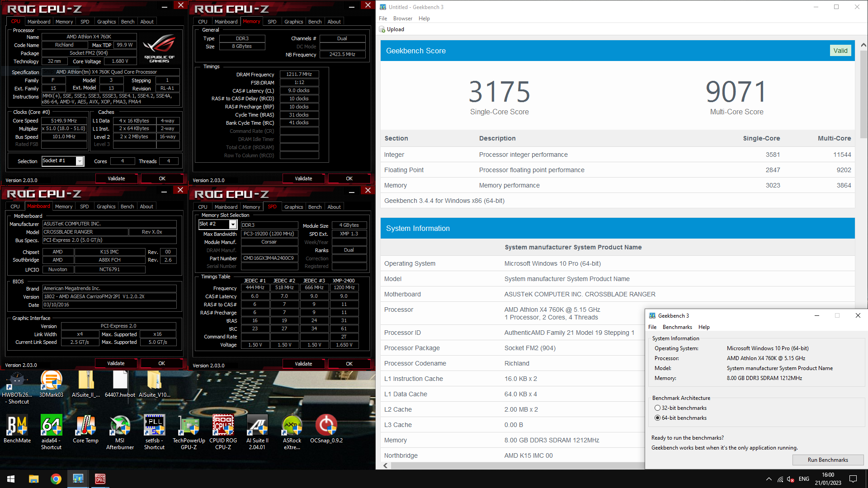The height and width of the screenshot is (488, 868).
Task: Click the Core Speed value 5149.9 MHz
Action: point(64,121)
